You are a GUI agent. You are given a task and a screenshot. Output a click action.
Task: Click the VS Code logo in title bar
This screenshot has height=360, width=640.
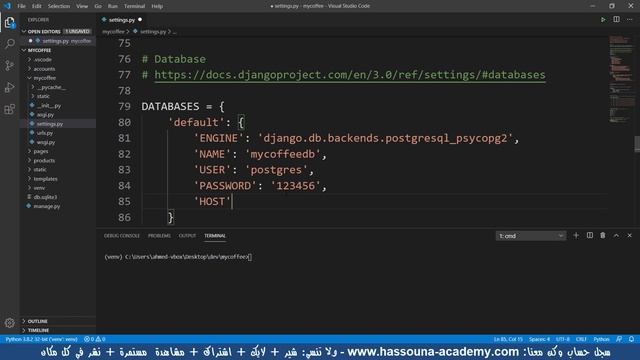pos(7,6)
